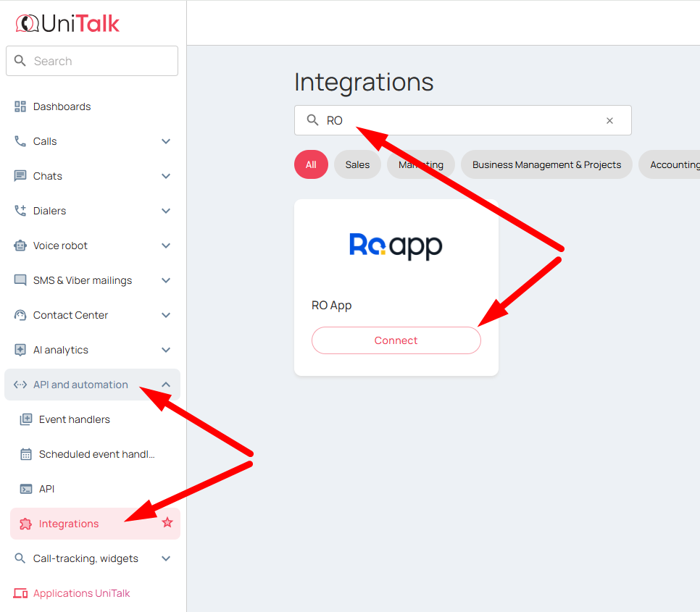
Task: Select the Business Management & Projects filter
Action: pos(546,164)
